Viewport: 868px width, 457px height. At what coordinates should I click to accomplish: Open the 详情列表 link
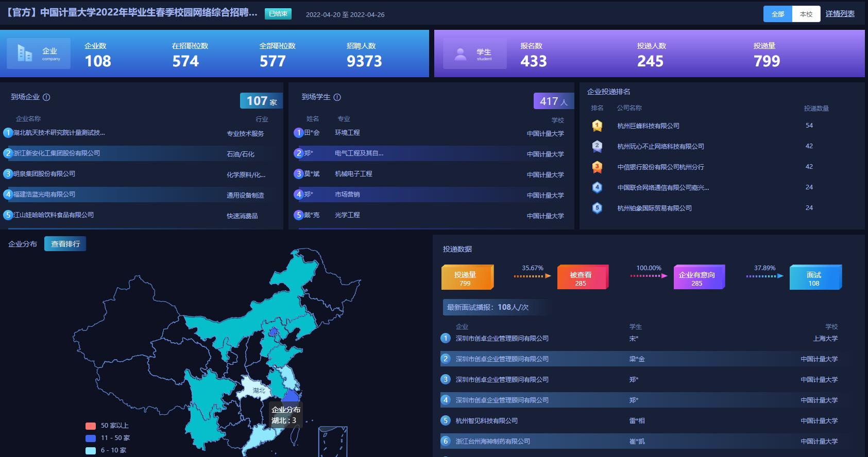point(840,14)
